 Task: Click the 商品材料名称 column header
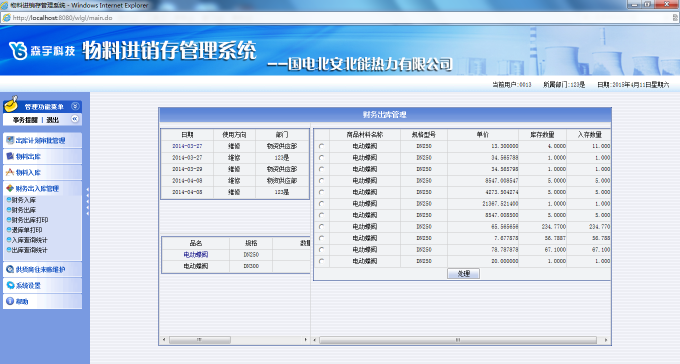point(365,135)
